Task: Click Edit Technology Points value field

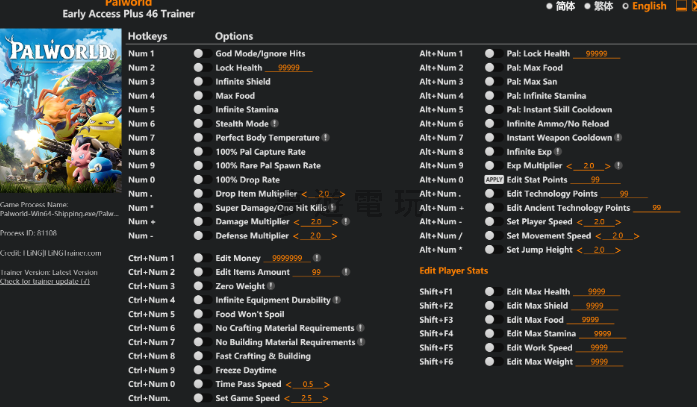Action: coord(624,194)
